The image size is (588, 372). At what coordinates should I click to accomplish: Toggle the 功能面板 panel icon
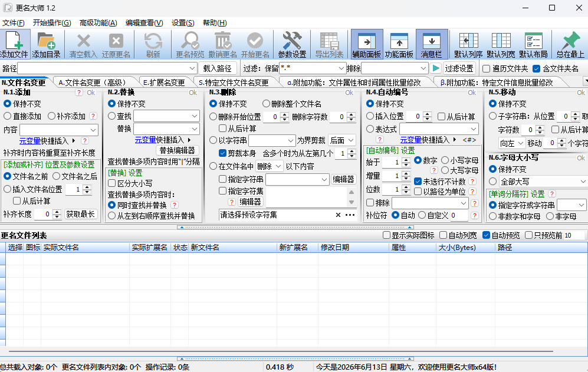pyautogui.click(x=399, y=44)
